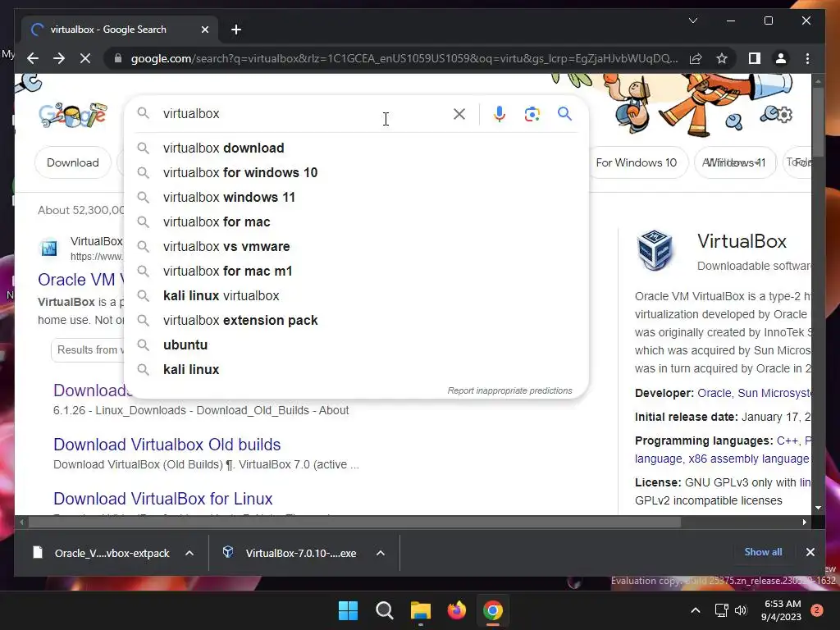Select suggestion kali linux virtualbox
Screen dimensions: 840x630
coord(356,295)
